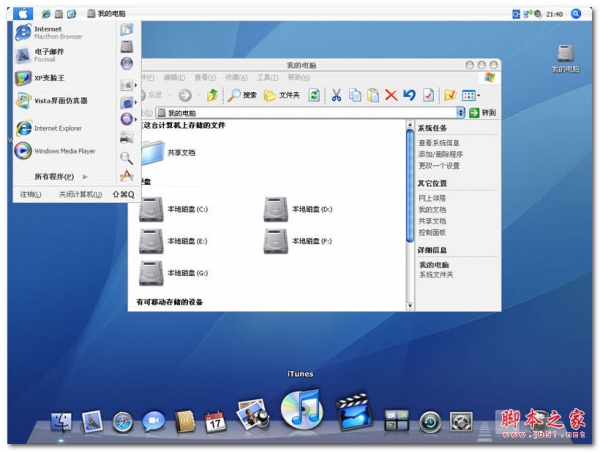
Task: Open 工具 tools menu
Action: (x=267, y=78)
